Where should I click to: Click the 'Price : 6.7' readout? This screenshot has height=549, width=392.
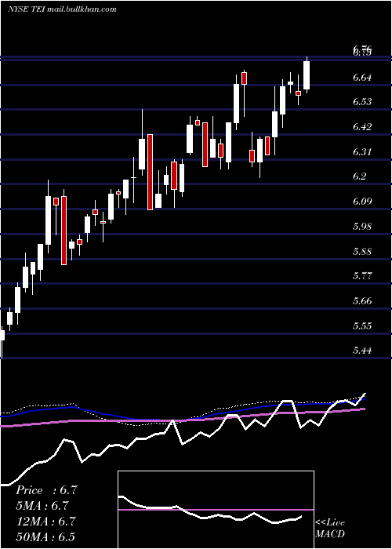coord(46,490)
